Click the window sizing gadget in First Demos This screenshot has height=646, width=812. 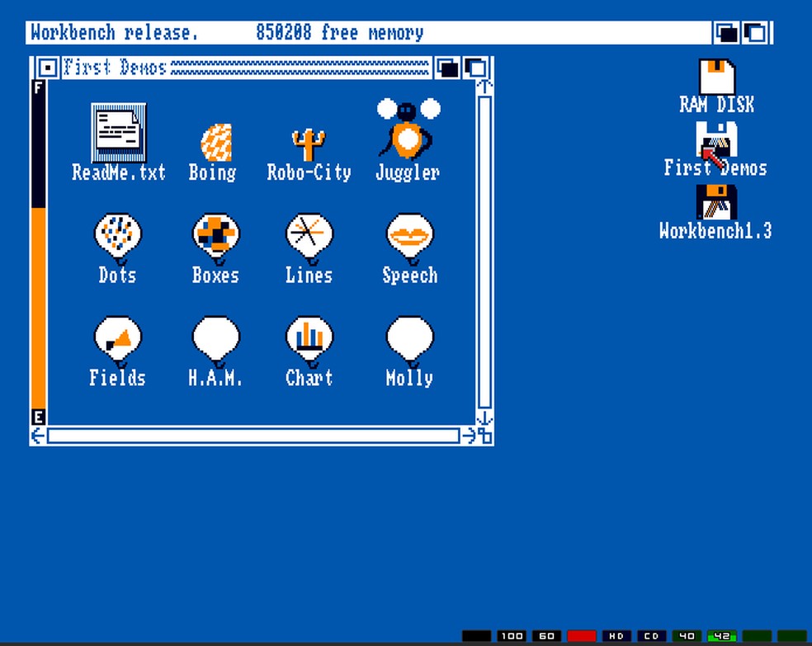point(485,436)
